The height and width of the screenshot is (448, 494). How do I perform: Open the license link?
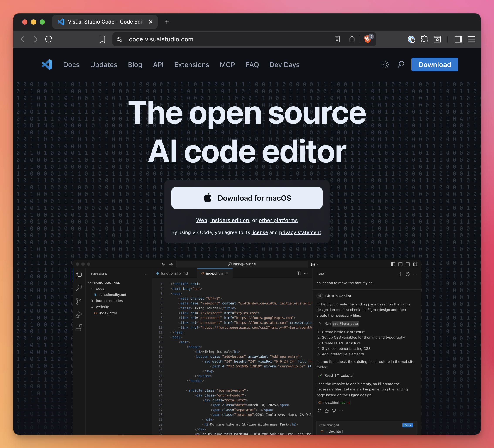259,232
